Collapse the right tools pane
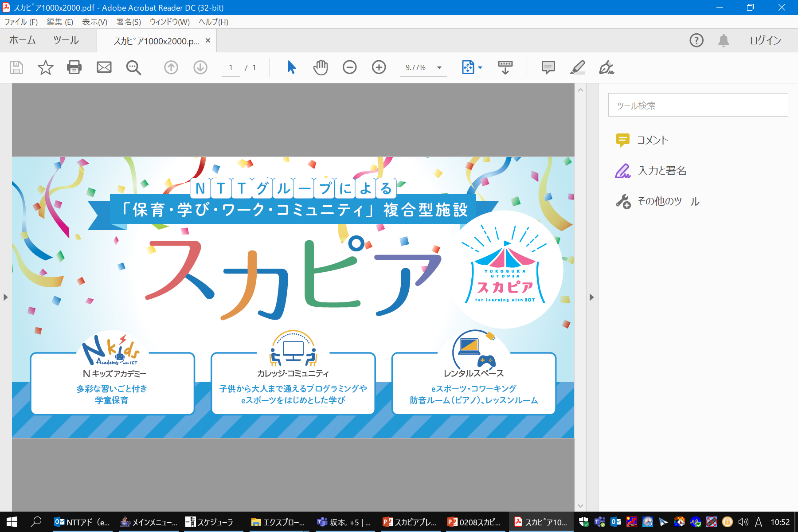798x532 pixels. (x=591, y=297)
